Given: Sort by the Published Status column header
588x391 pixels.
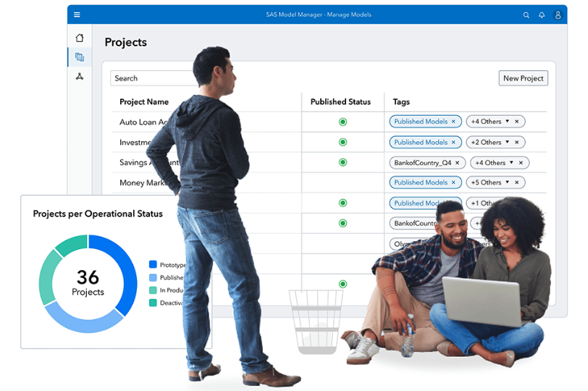Looking at the screenshot, I should pyautogui.click(x=340, y=102).
